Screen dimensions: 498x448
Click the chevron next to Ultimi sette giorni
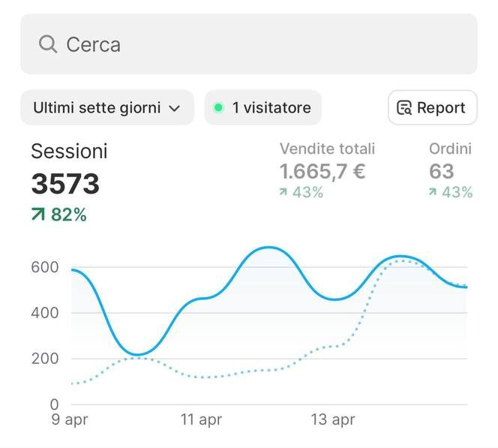tap(175, 109)
